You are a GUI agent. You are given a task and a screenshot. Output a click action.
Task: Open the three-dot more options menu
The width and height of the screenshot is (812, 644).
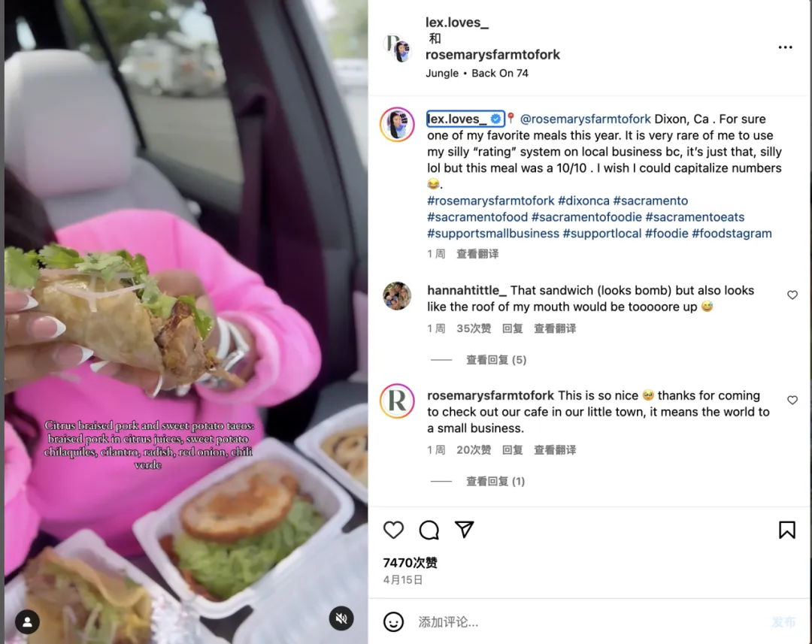(x=785, y=47)
